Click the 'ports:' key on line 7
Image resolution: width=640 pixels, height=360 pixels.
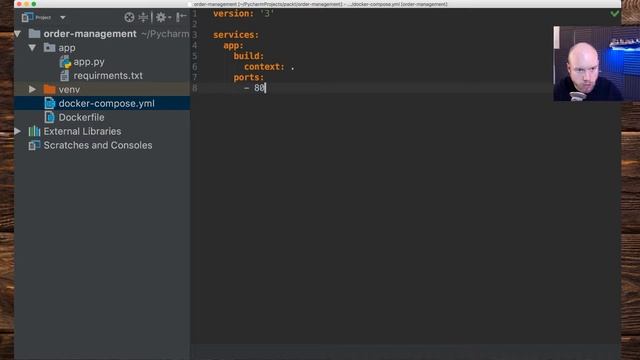tap(249, 77)
